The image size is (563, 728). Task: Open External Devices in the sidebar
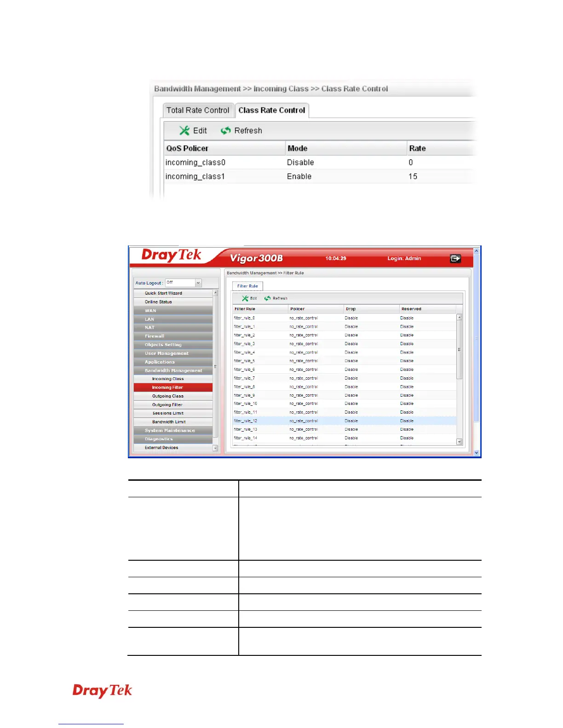coord(173,448)
